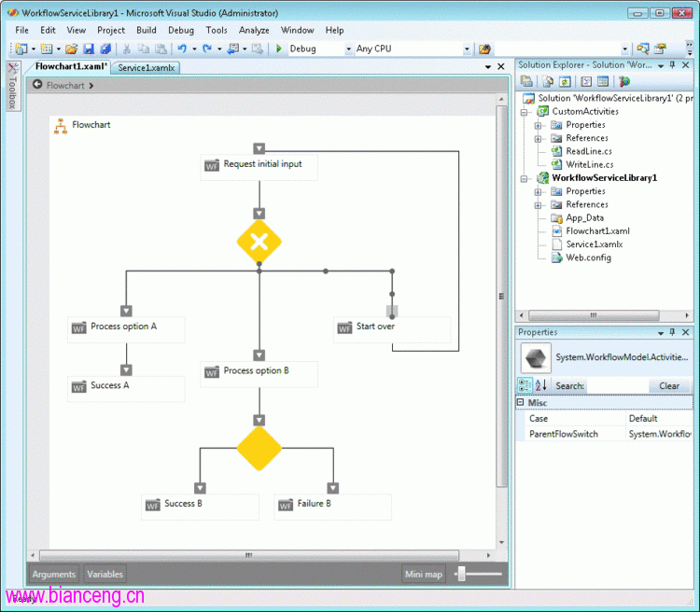
Task: Open the Undo history dropdown arrow
Action: (x=194, y=49)
